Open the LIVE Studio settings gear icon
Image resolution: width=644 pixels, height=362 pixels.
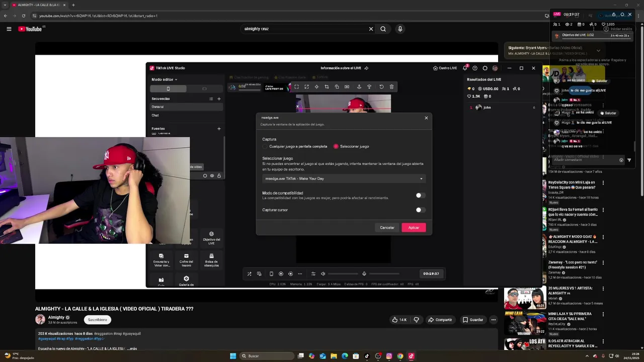[485, 68]
